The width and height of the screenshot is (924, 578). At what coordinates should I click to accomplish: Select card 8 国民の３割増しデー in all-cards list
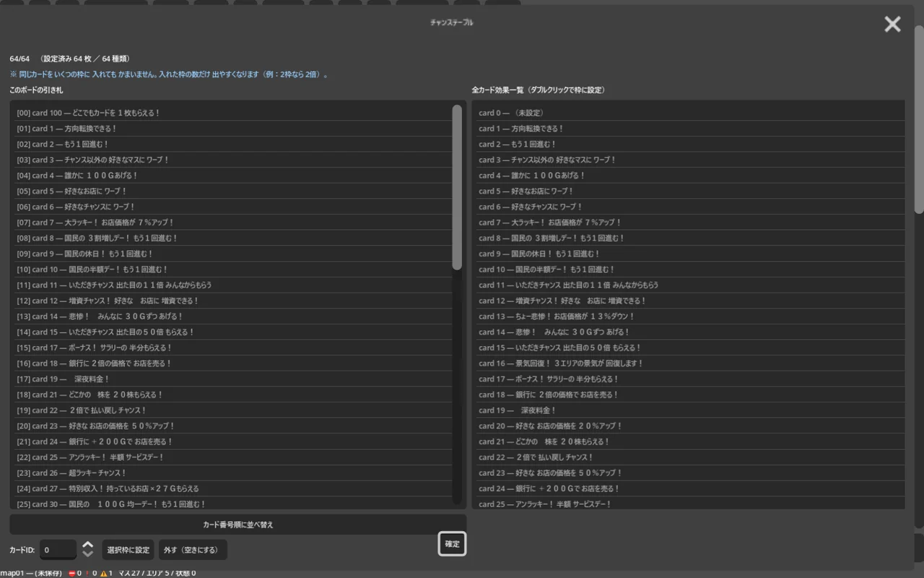tap(690, 238)
